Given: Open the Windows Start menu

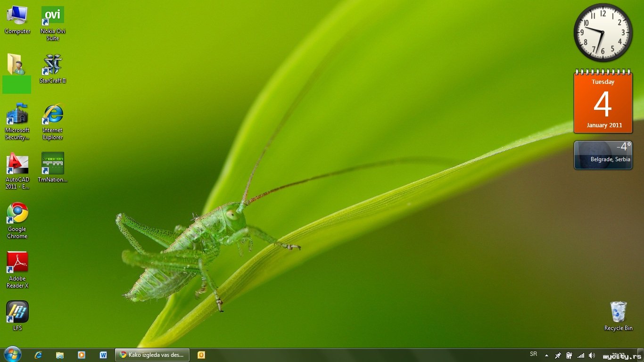Looking at the screenshot, I should pyautogui.click(x=12, y=355).
